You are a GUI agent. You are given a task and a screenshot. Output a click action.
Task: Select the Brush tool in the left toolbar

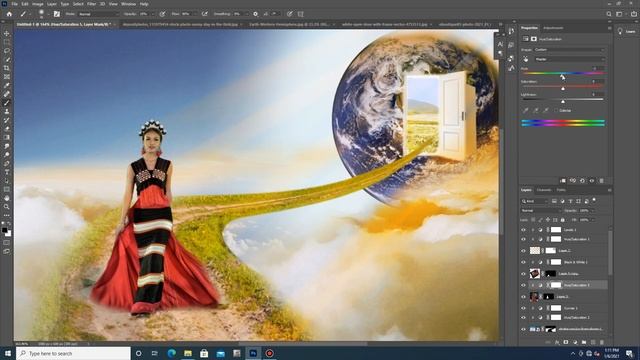coord(7,103)
